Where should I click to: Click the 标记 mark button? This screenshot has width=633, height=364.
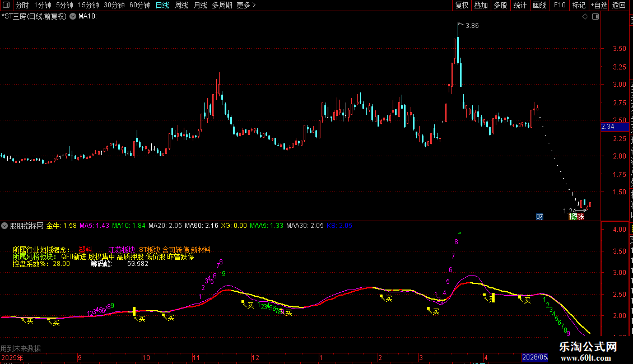579,5
